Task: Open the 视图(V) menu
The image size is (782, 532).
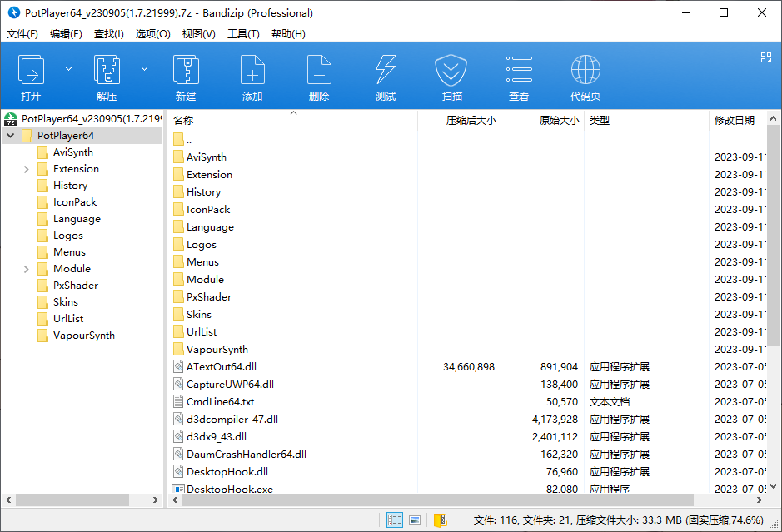Action: [198, 33]
